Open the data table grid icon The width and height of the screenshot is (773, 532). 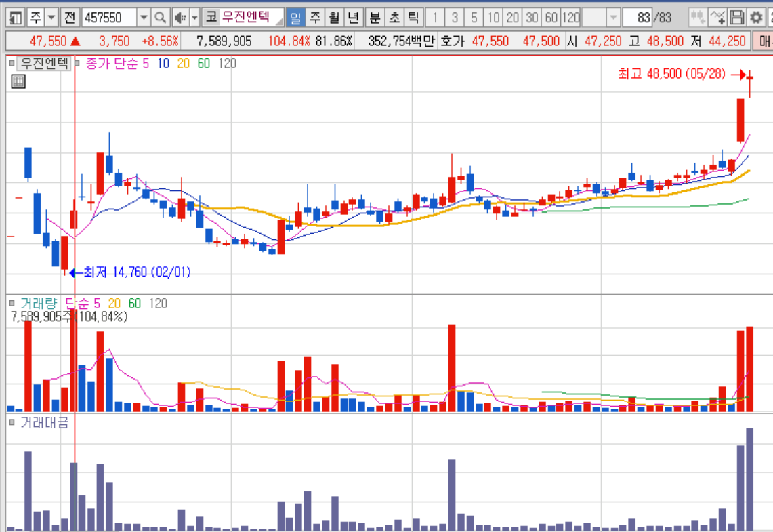click(x=18, y=81)
